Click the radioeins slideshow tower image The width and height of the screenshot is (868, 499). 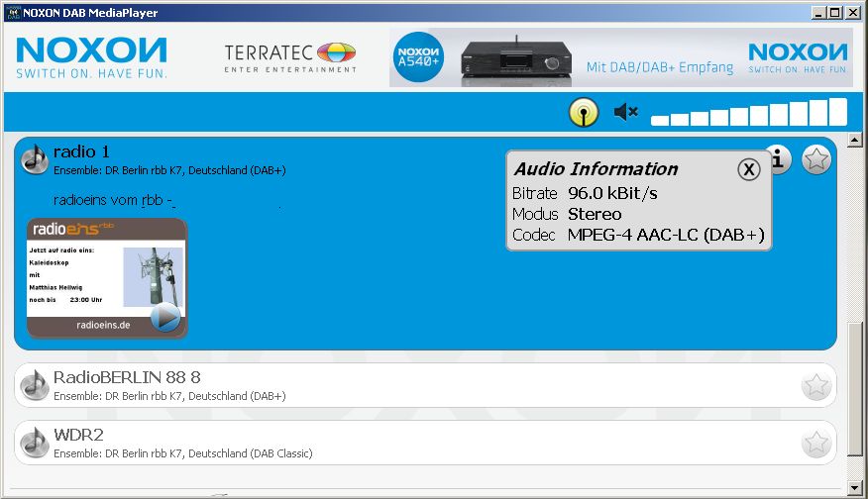click(153, 276)
